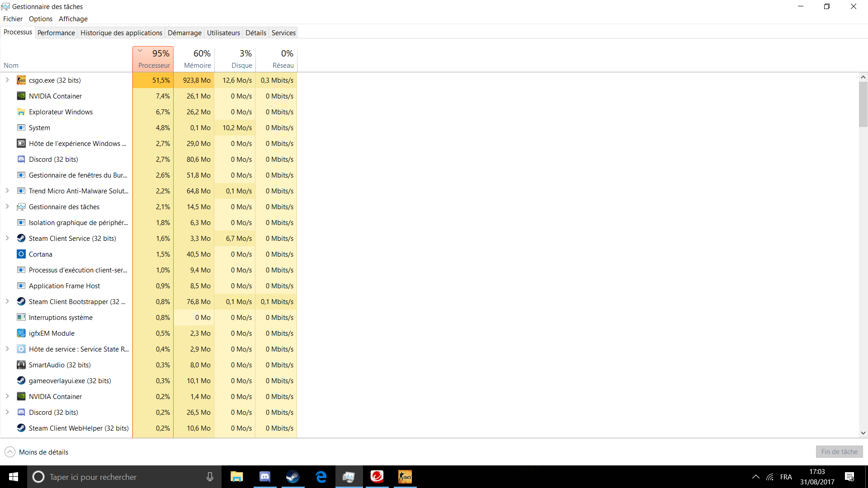
Task: Expand the Steam Client Bootstrapper group
Action: (x=7, y=301)
